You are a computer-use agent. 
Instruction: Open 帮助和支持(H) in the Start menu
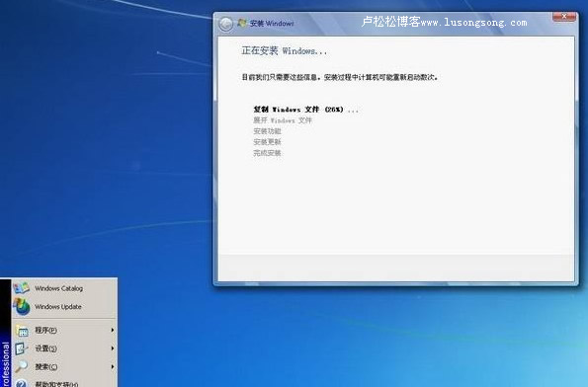coord(64,382)
